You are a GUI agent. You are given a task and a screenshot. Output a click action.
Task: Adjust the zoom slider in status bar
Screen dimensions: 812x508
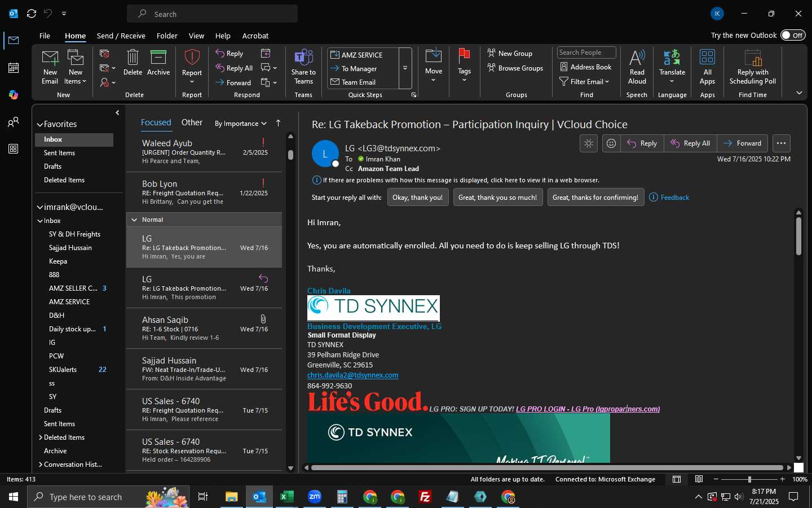(749, 479)
